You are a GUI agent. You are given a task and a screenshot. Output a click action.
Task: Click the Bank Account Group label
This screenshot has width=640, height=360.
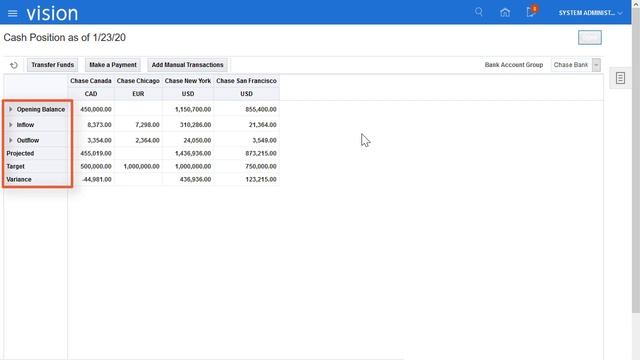click(513, 65)
